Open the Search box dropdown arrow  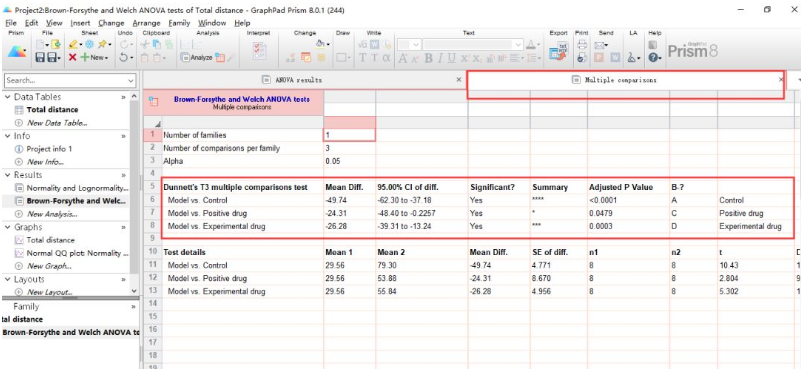pos(130,81)
